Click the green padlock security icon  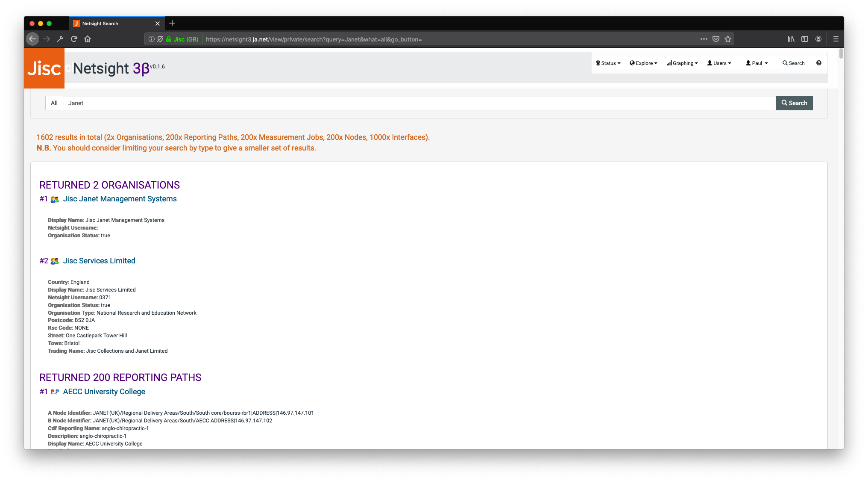(169, 39)
